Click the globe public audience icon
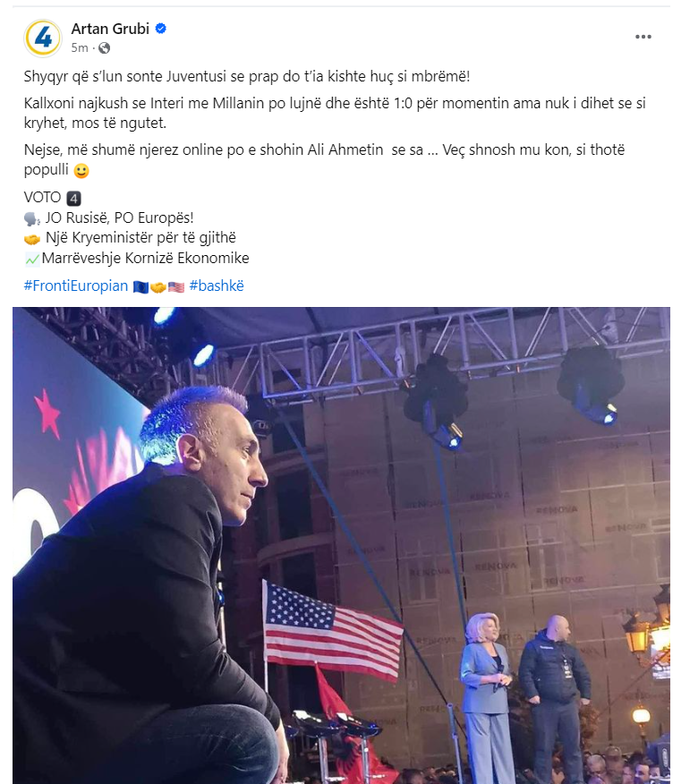This screenshot has width=673, height=784. (x=105, y=48)
